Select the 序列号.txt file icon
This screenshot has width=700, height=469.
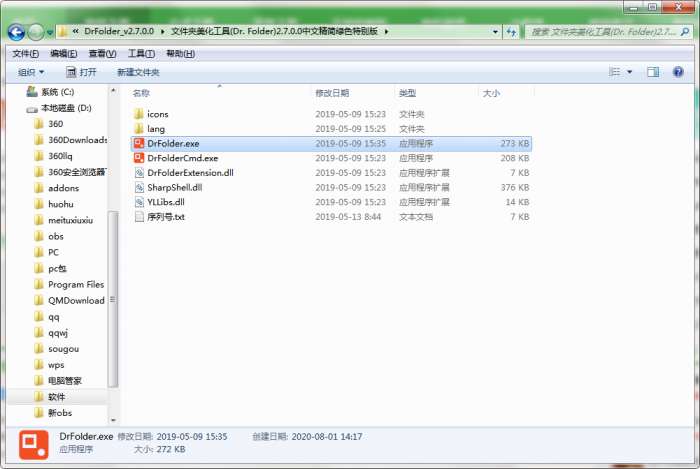139,217
